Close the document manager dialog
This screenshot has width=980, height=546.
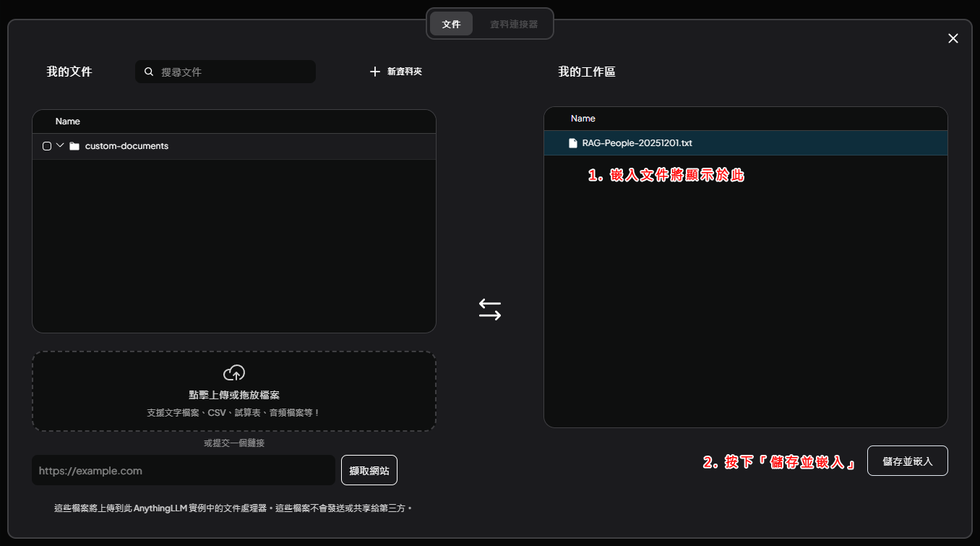tap(953, 38)
